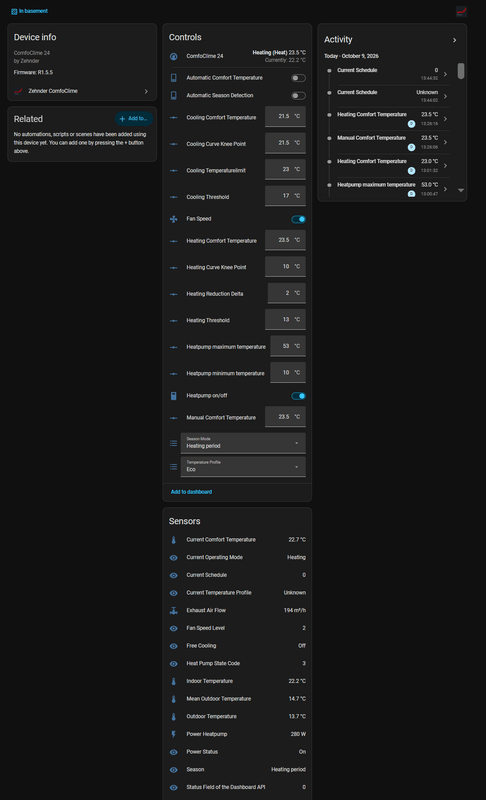Click the Outdoor Temperature thermometer icon
Image resolution: width=486 pixels, height=800 pixels.
tap(173, 717)
